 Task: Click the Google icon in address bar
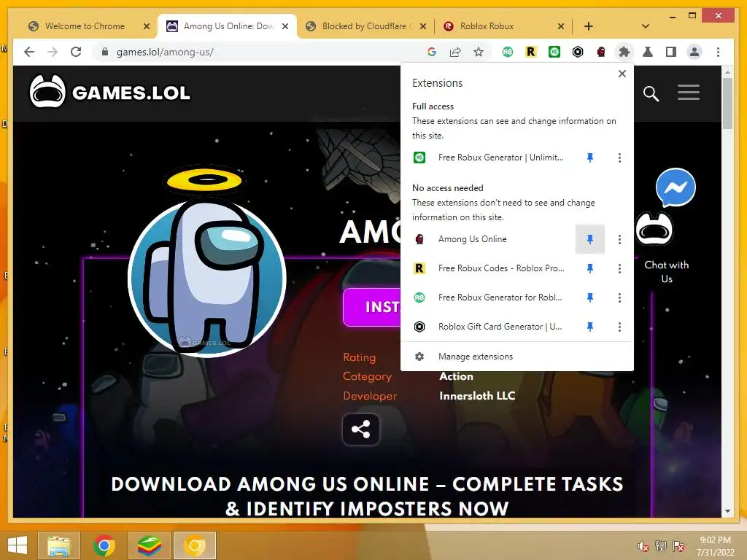tap(432, 52)
